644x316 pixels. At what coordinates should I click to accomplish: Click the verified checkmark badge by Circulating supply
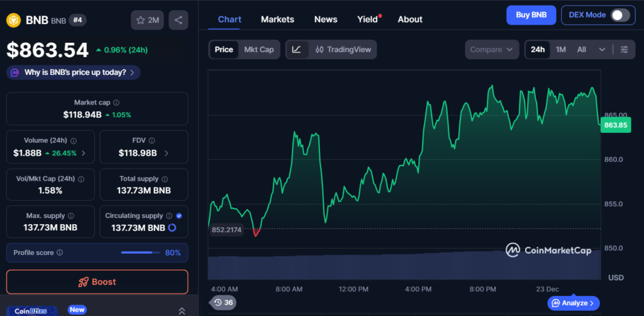[x=179, y=216]
